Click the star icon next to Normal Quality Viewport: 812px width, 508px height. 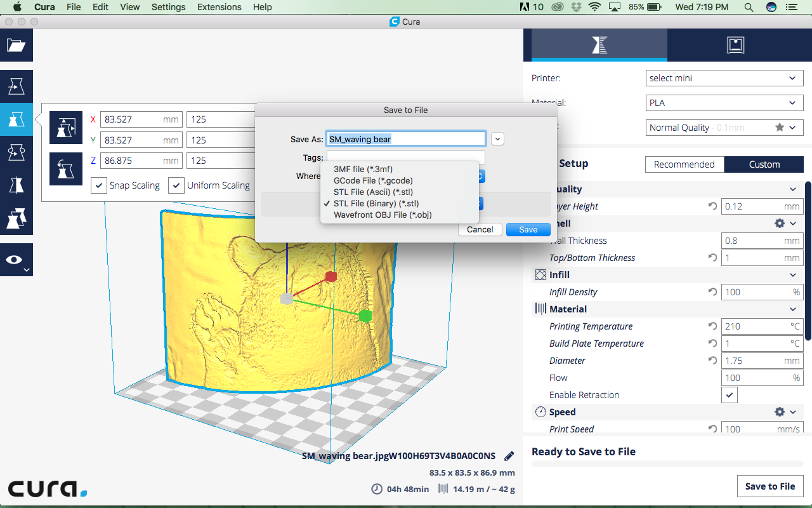pos(780,127)
